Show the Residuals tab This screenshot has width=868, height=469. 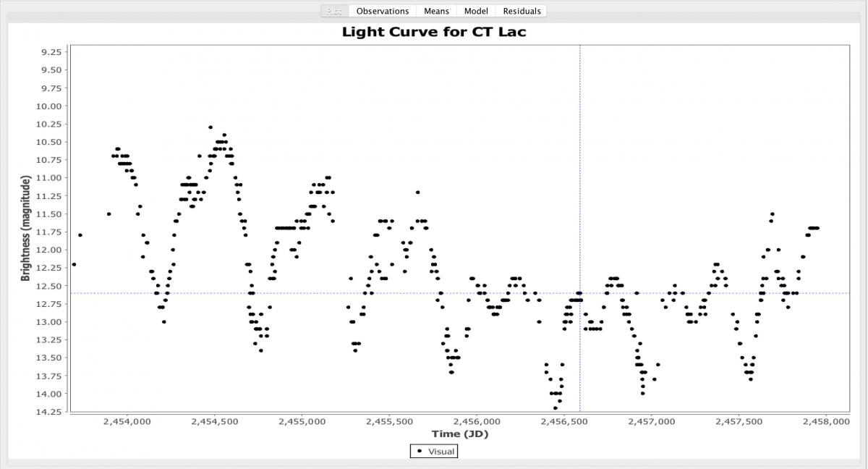(522, 11)
